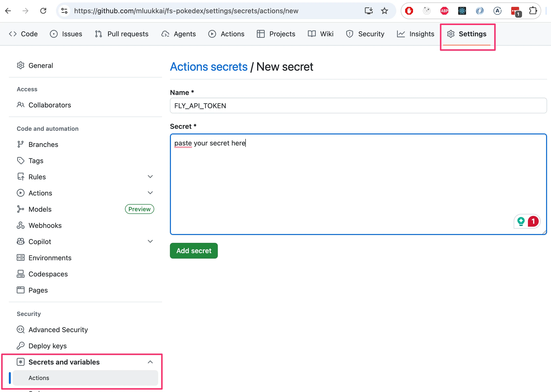Click inside the Secret text area

358,184
